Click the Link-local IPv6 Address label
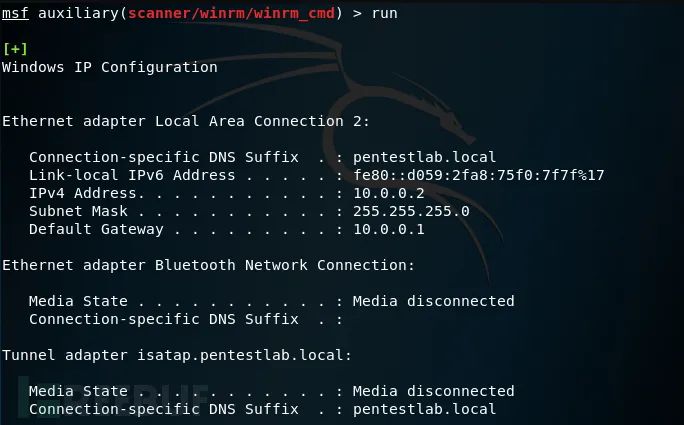Viewport: 684px width, 425px height. click(x=132, y=175)
